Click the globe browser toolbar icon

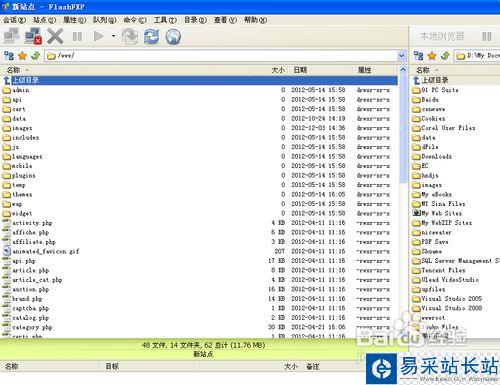(173, 36)
